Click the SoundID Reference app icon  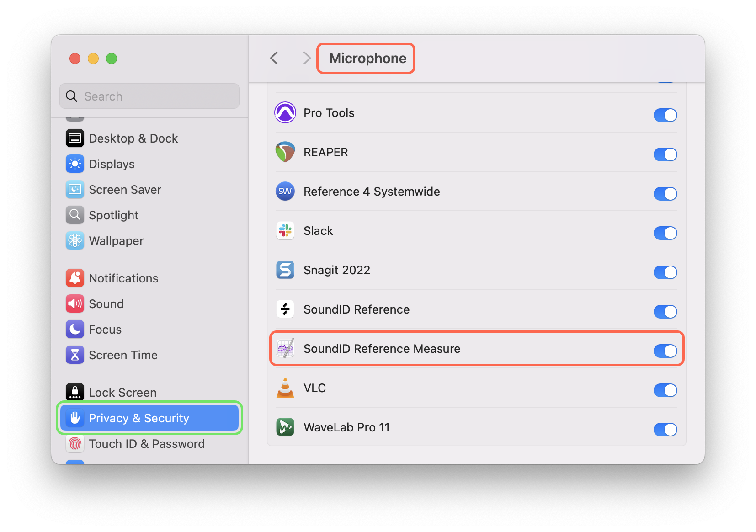(285, 309)
